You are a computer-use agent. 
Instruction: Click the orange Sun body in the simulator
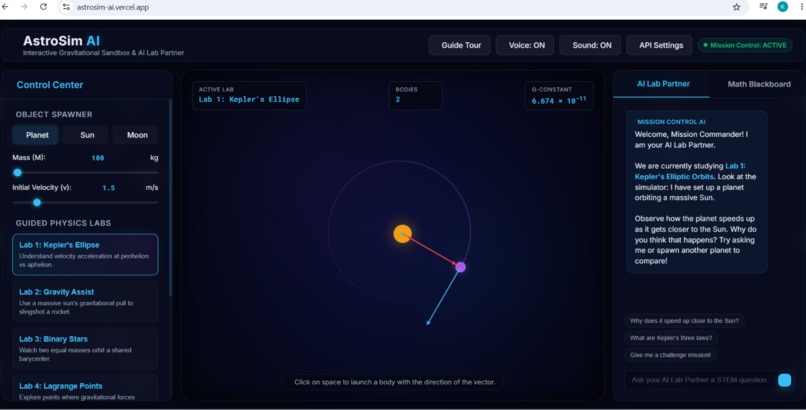click(x=402, y=234)
